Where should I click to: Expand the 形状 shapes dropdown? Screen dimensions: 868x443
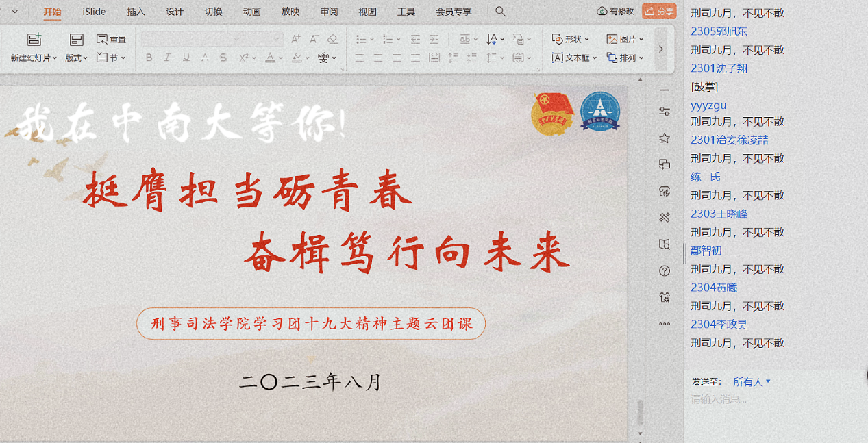tap(570, 40)
